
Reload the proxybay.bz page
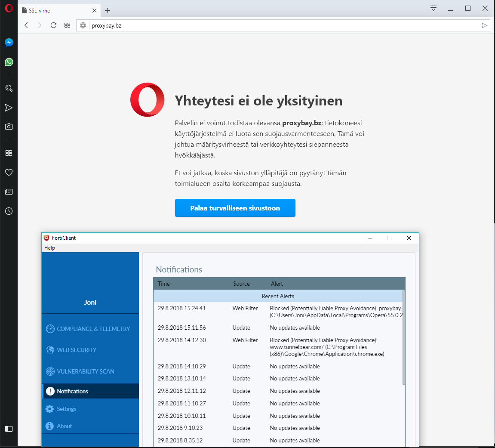coord(53,25)
